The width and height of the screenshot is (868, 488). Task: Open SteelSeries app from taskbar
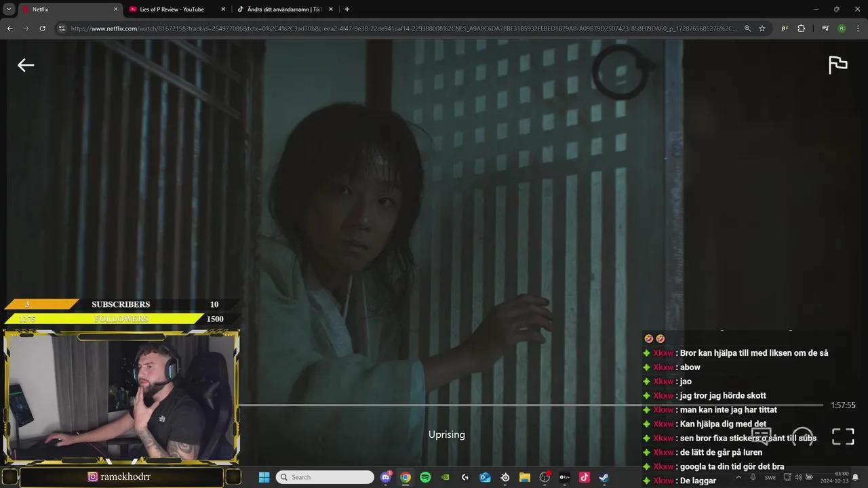point(505,477)
